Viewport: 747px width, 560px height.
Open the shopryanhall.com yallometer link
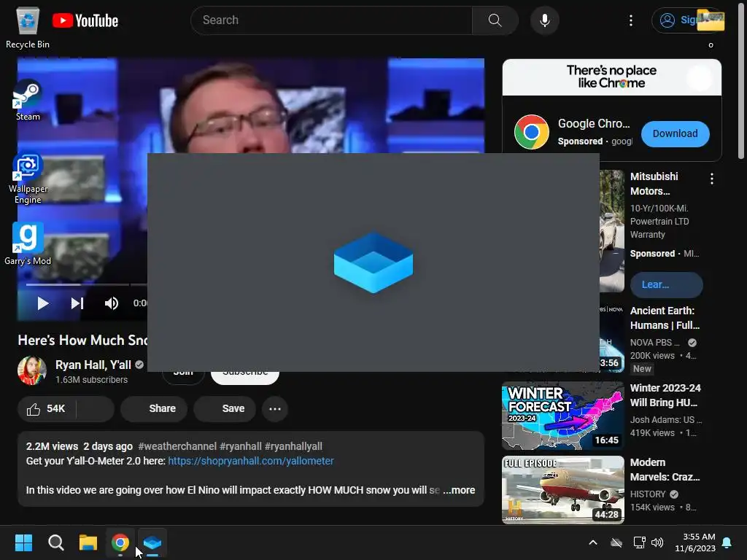pyautogui.click(x=251, y=461)
